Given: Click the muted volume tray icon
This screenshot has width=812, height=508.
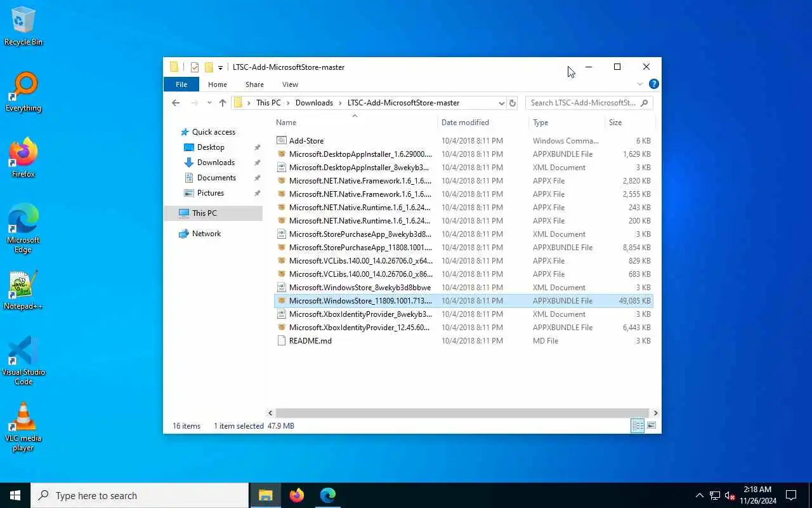Looking at the screenshot, I should [x=730, y=495].
